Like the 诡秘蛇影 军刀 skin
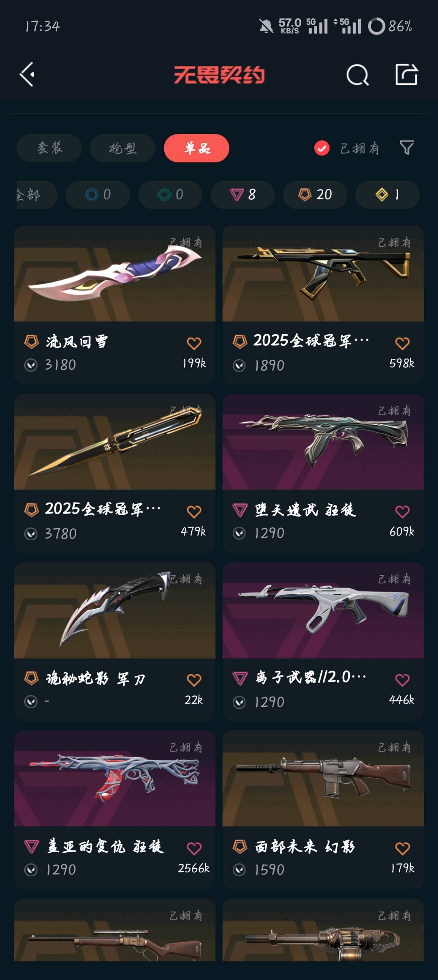 click(194, 680)
